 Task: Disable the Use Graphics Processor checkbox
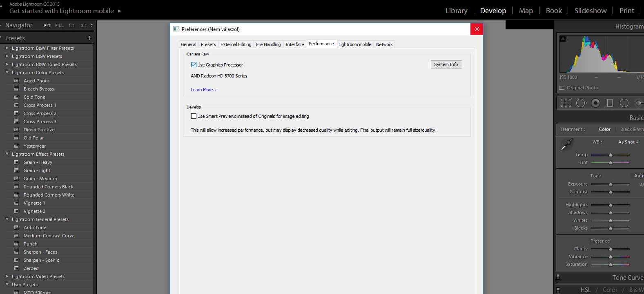[x=194, y=64]
